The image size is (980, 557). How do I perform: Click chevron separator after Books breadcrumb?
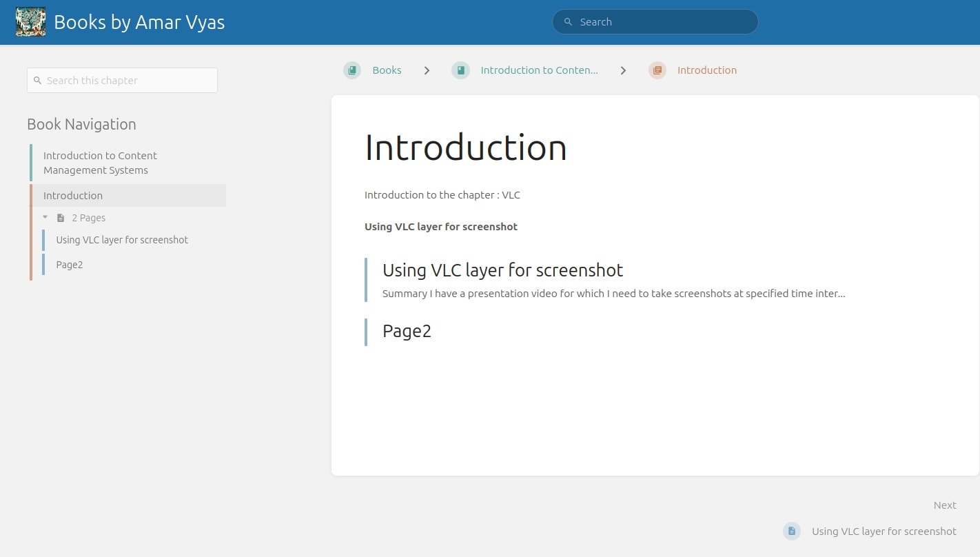[x=427, y=70]
